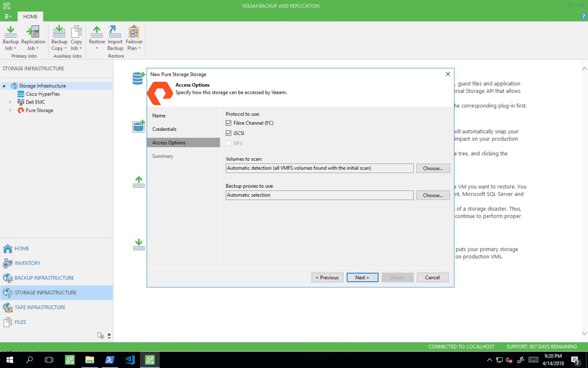
Task: Open the Replication Job dropdown arrow
Action: (37, 48)
